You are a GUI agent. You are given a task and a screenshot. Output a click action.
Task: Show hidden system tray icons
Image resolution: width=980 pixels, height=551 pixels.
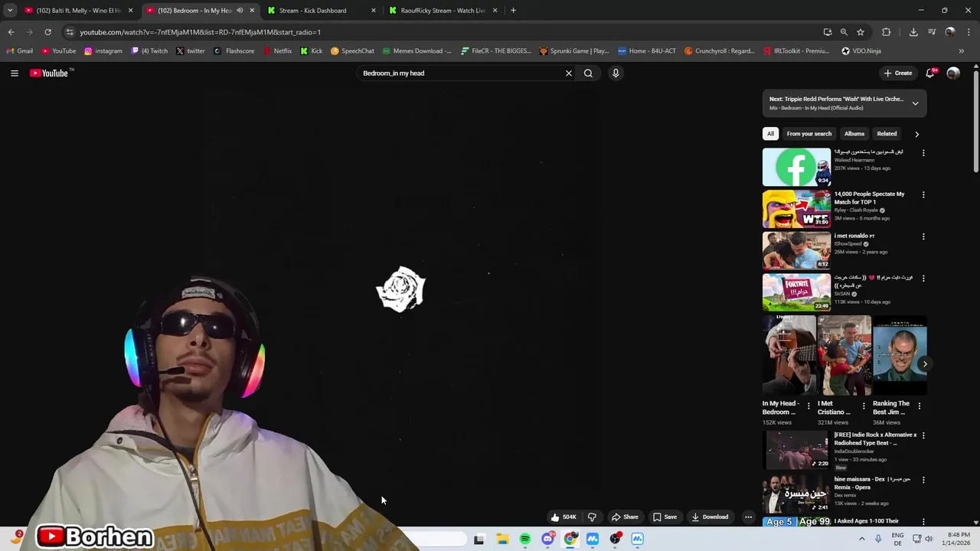coord(862,540)
